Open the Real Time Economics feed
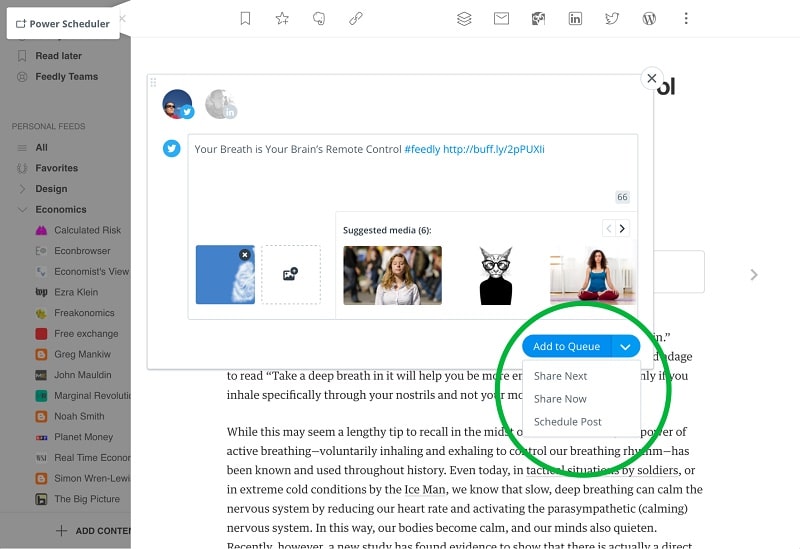800x549 pixels. (x=92, y=458)
